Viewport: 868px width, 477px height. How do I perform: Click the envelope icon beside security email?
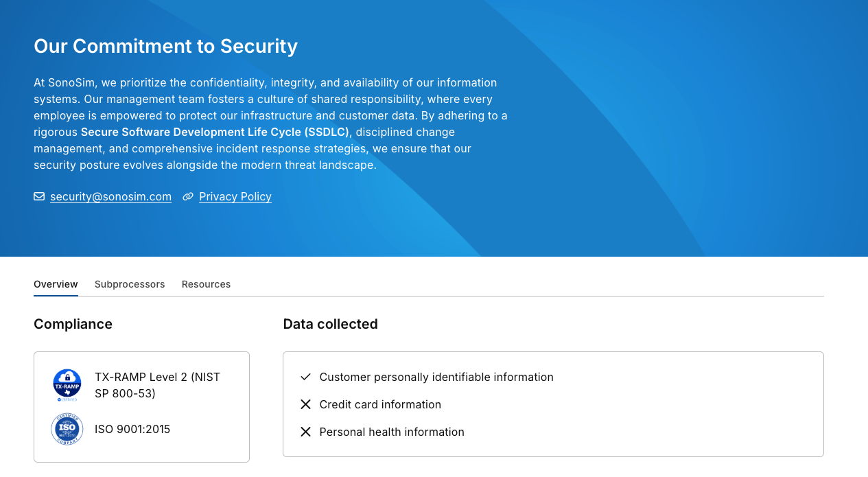coord(39,196)
